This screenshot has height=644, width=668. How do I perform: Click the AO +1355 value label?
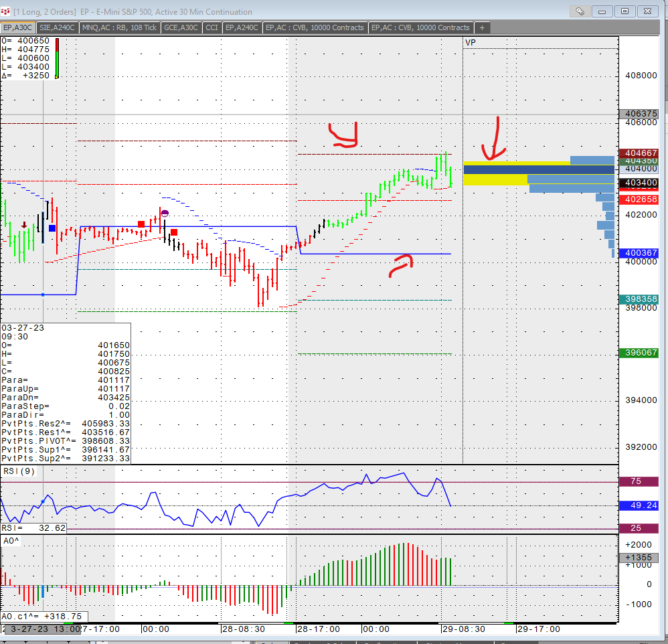tap(639, 558)
